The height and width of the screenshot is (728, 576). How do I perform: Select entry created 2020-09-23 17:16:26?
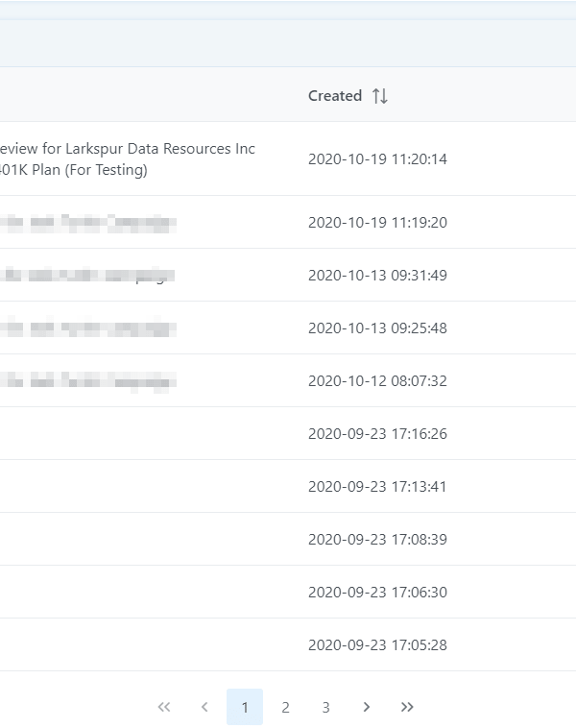coord(377,434)
